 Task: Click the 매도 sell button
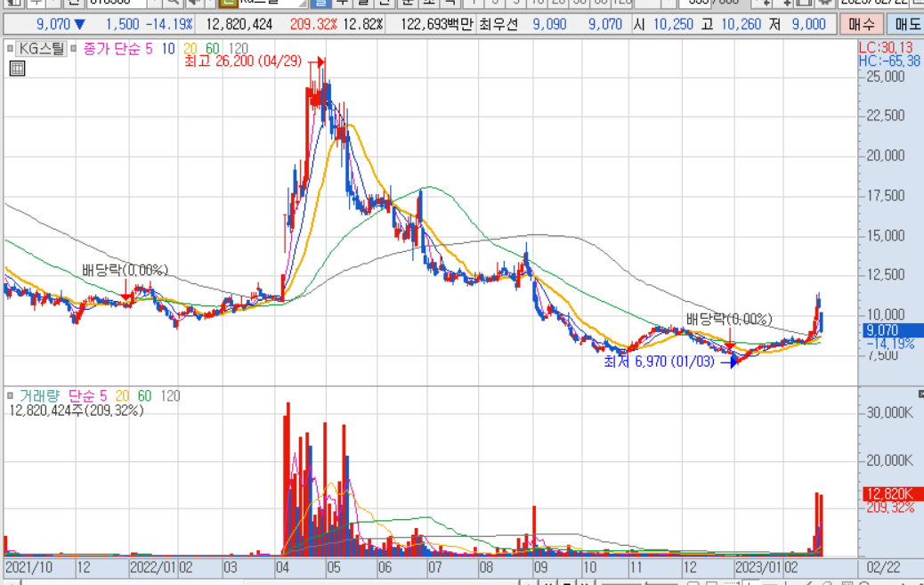pos(906,24)
